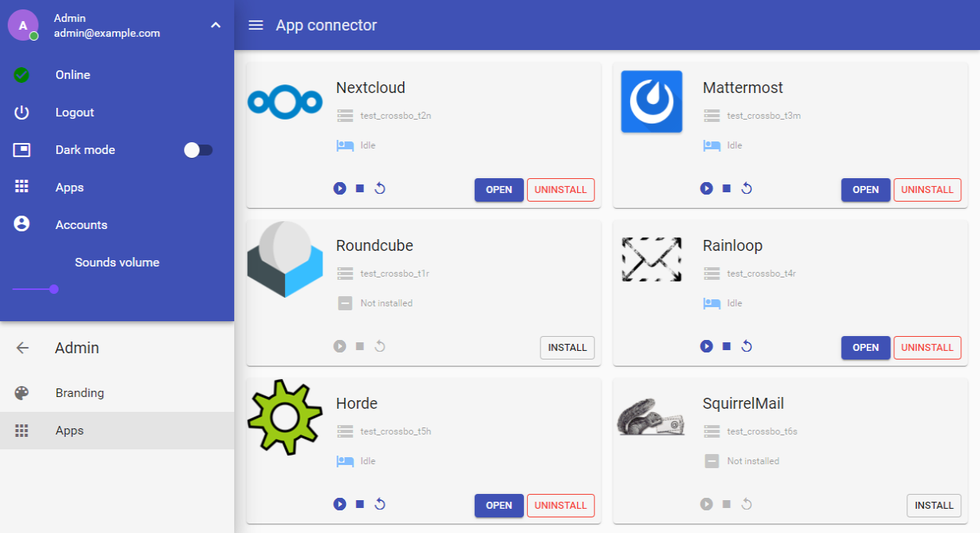The image size is (980, 533).
Task: Click Rainloop's Idle status icon
Action: pos(711,303)
